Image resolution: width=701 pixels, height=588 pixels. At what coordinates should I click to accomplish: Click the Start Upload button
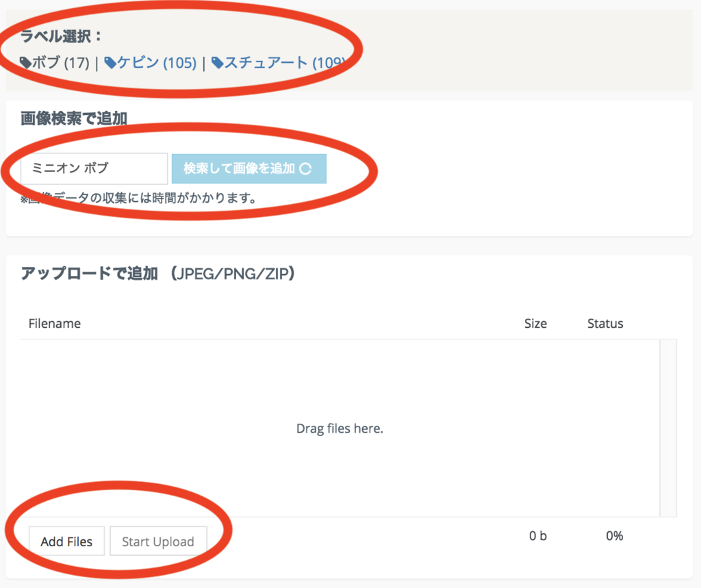pos(158,541)
